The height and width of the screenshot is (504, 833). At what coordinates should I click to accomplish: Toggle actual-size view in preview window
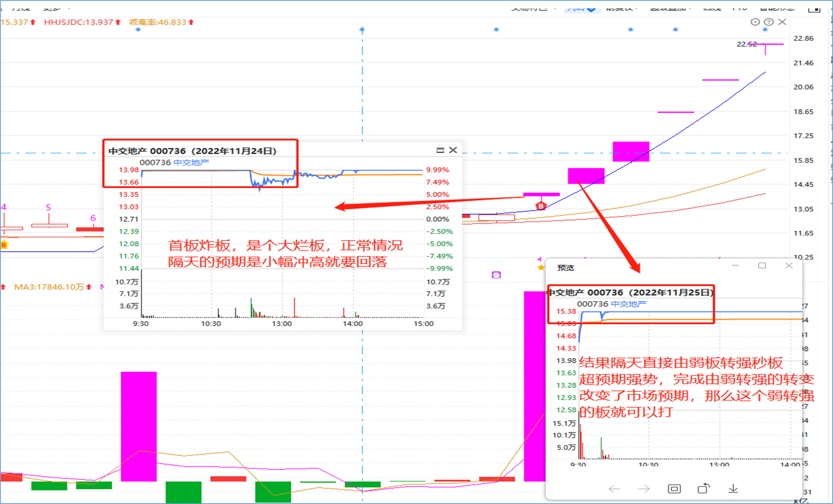click(x=674, y=489)
